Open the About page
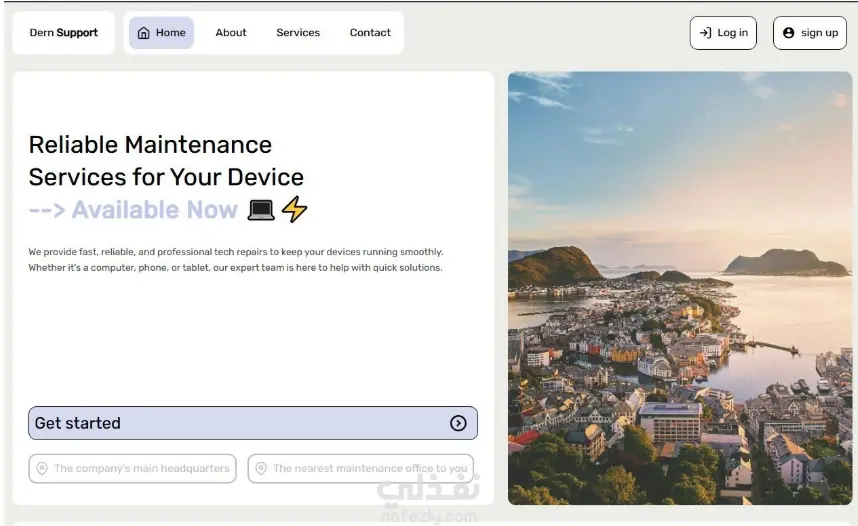Screen dimensions: 858x526 (x=231, y=33)
